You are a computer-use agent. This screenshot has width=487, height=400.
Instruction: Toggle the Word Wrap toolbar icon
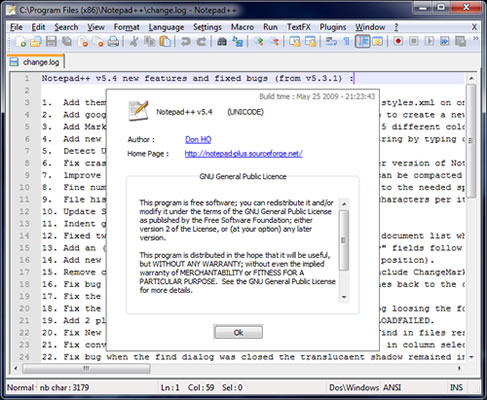tap(331, 42)
